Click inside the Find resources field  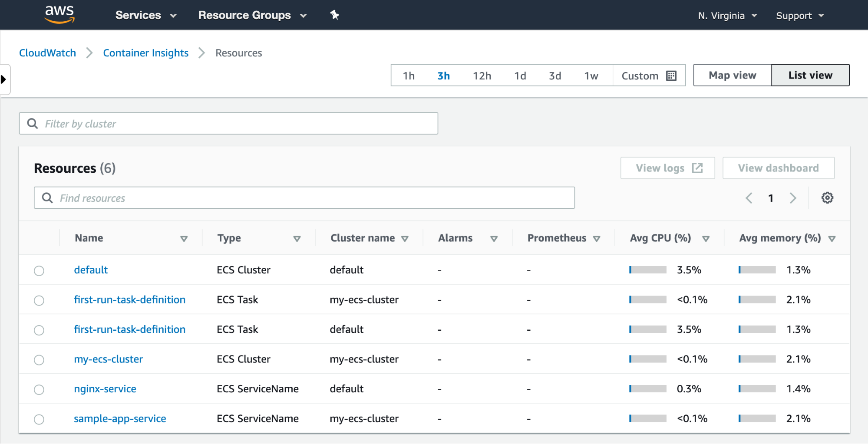click(x=304, y=197)
